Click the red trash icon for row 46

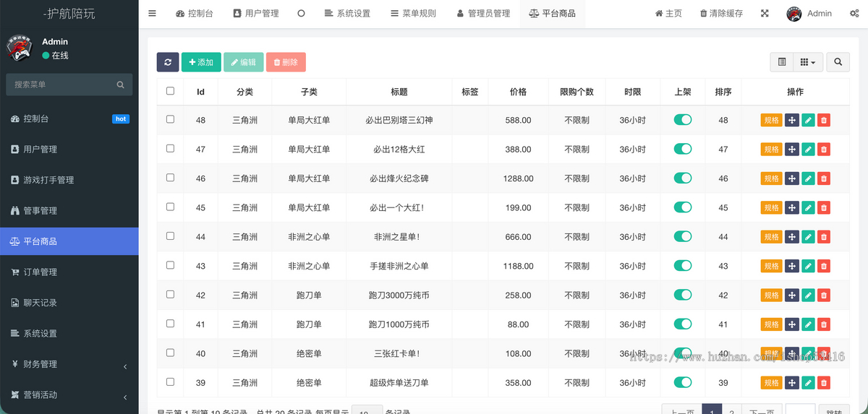824,178
